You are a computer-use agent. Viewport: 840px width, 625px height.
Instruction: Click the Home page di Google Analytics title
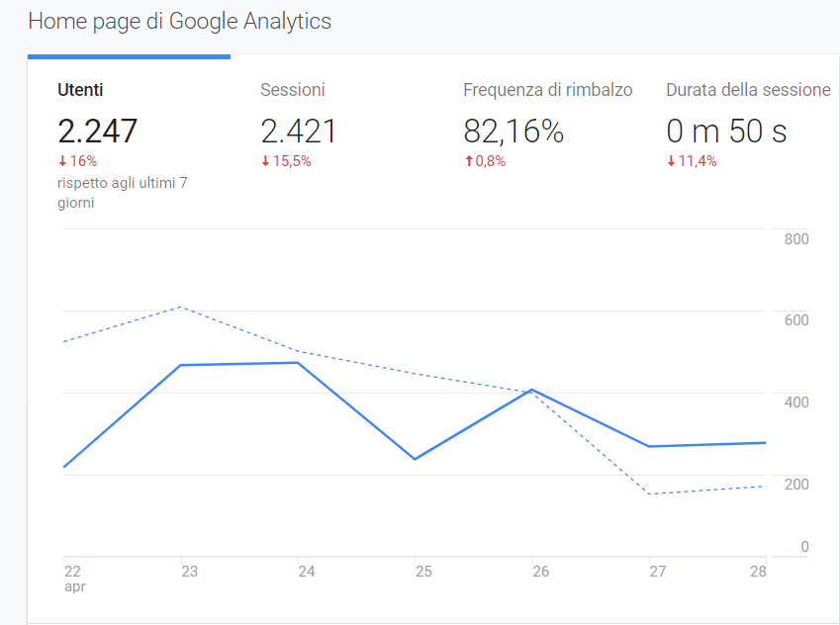(179, 22)
